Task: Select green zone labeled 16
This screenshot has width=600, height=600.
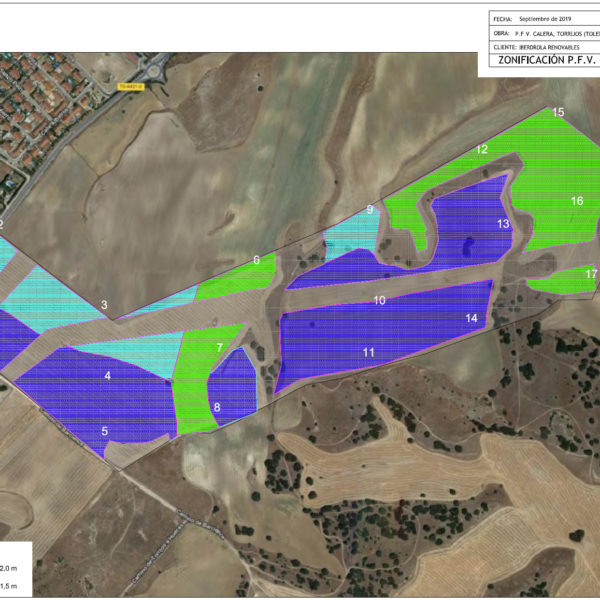Action: tap(577, 201)
